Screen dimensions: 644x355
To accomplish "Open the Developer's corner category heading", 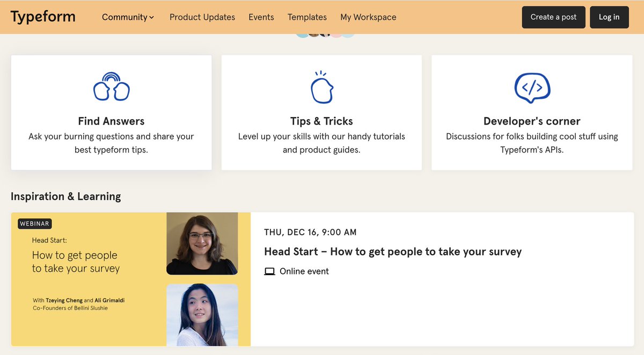I will coord(532,121).
